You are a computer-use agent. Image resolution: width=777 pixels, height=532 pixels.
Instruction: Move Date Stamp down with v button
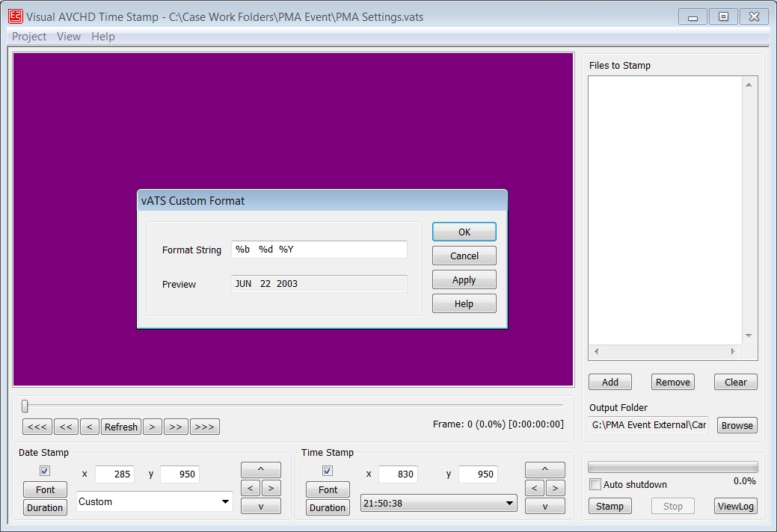pyautogui.click(x=261, y=507)
